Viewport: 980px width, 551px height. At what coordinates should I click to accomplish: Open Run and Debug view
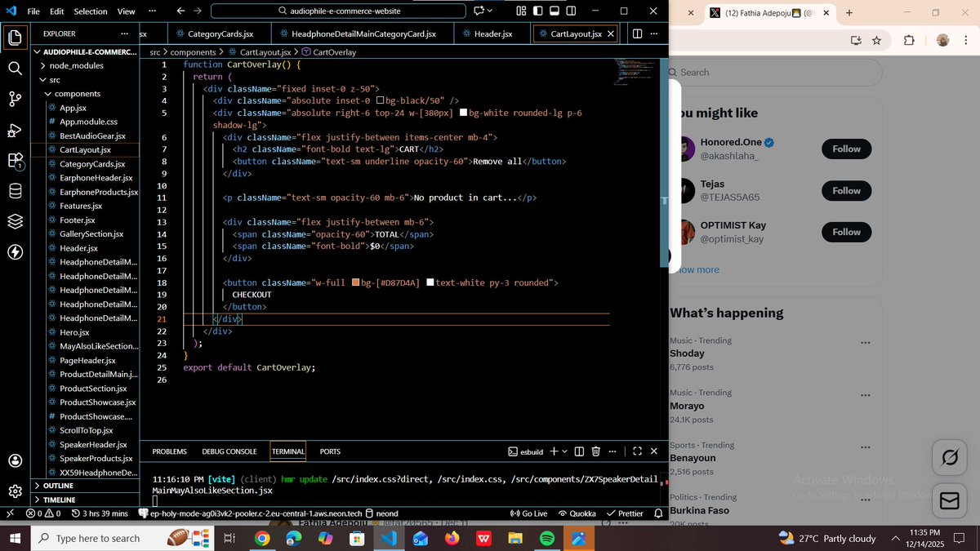pyautogui.click(x=15, y=130)
